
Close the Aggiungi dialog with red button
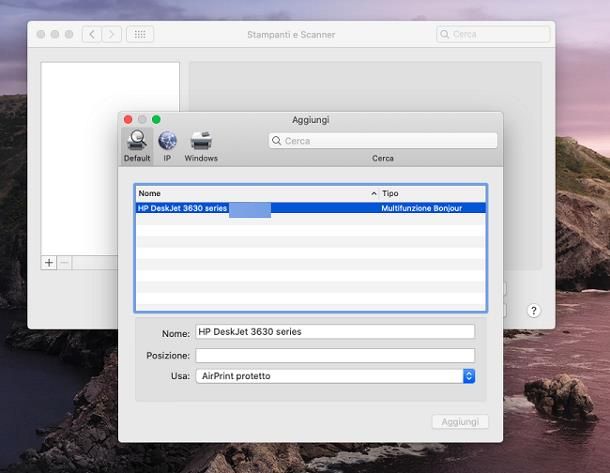click(x=128, y=119)
